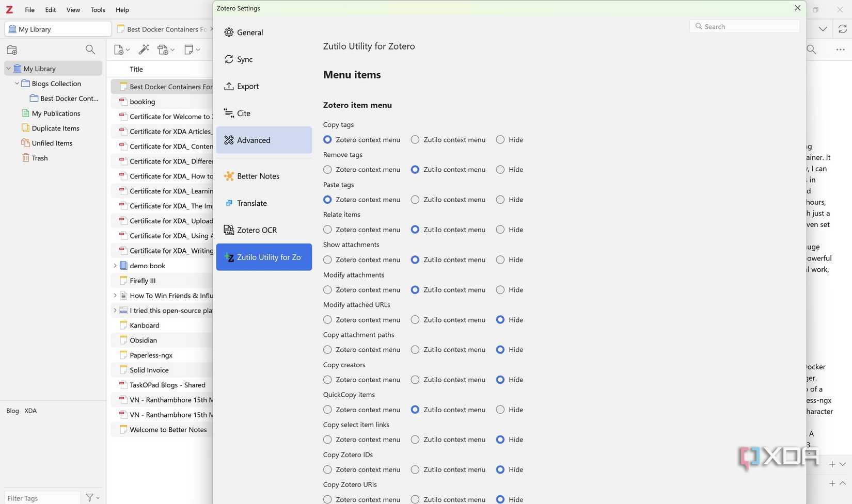Open Translate plugin settings pane
This screenshot has height=504, width=852.
coord(264,203)
